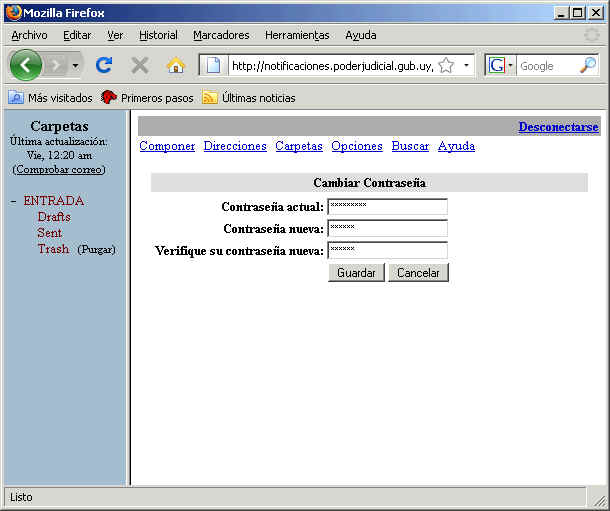
Task: Maximize the Firefox window
Action: pyautogui.click(x=578, y=13)
